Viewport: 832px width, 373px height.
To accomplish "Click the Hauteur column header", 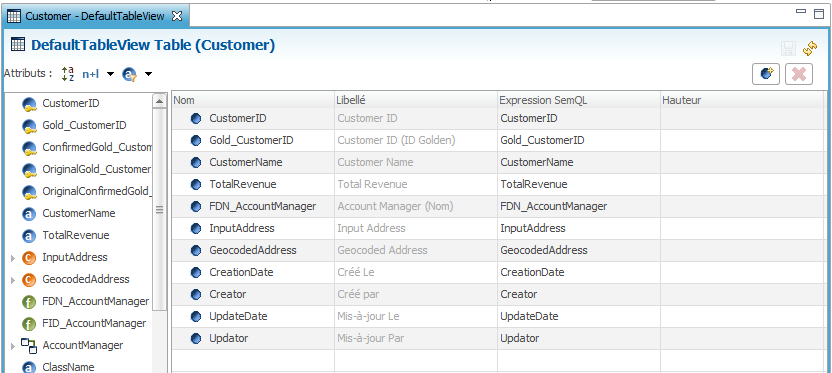I will coord(743,100).
